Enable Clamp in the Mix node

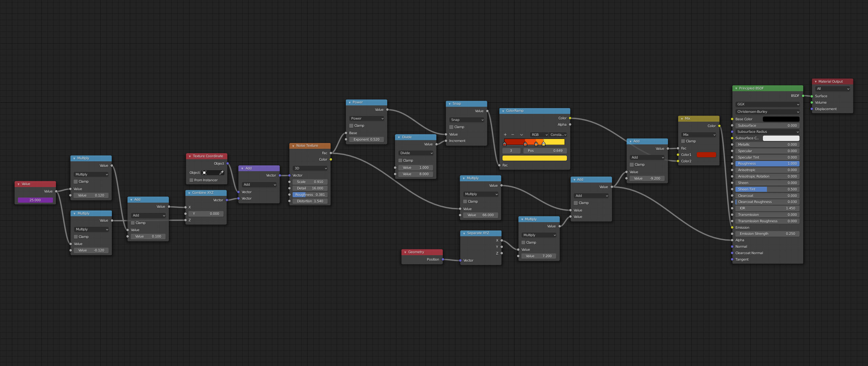tap(683, 141)
